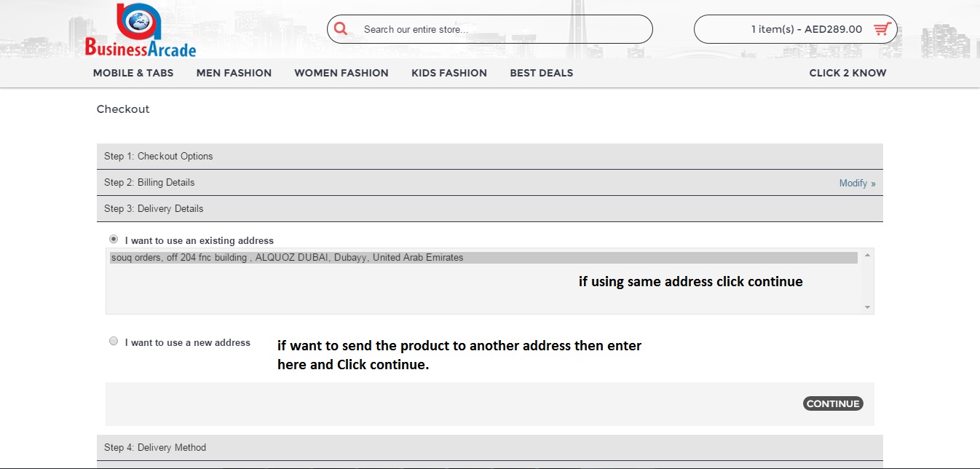Select 'I want to use a new address'
The width and height of the screenshot is (980, 469).
click(114, 341)
